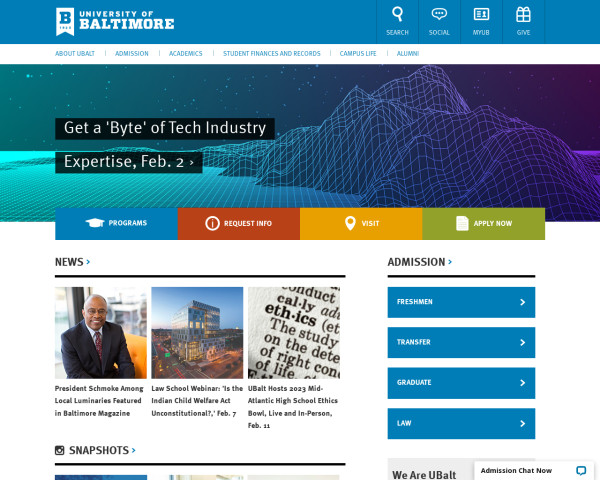Open the Snapshots section heading
The width and height of the screenshot is (600, 480).
click(x=99, y=450)
